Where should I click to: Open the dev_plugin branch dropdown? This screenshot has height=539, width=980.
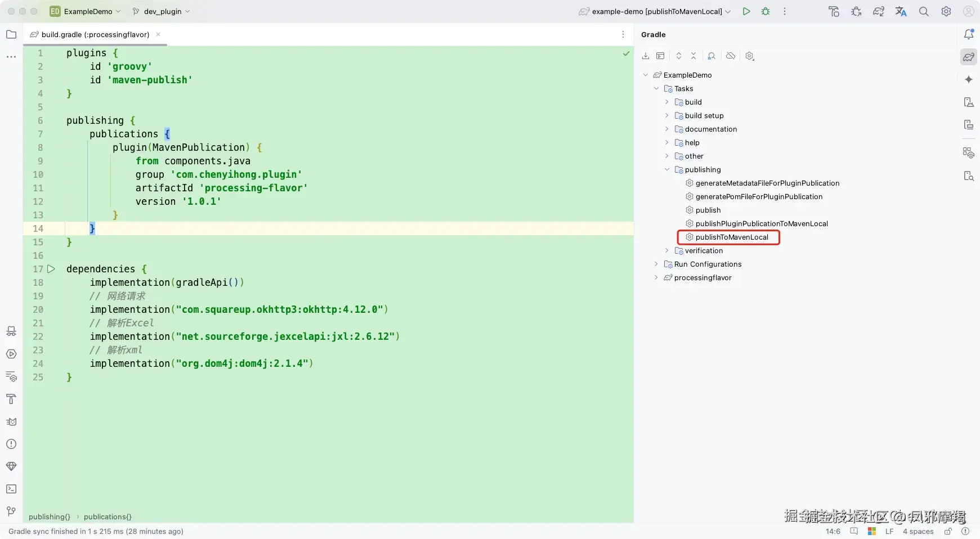(x=162, y=11)
